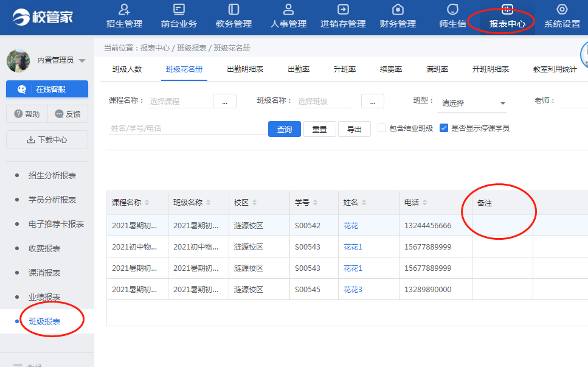
Task: Switch to 班级人数 tab
Action: 127,69
